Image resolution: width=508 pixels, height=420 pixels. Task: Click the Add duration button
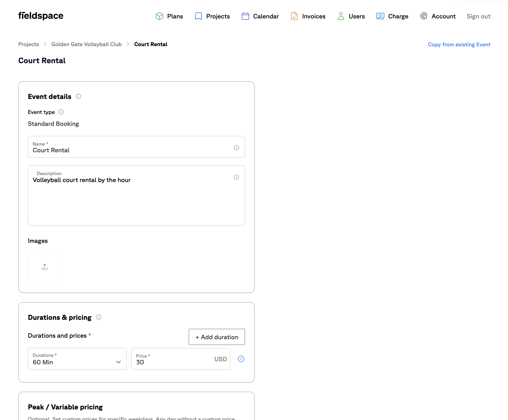point(217,337)
